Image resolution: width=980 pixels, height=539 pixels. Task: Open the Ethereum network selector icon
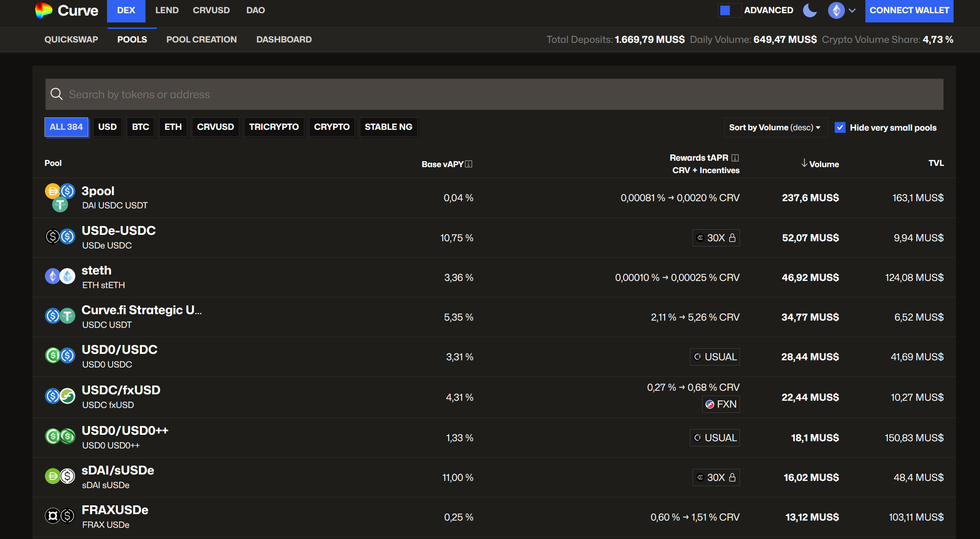tap(836, 10)
